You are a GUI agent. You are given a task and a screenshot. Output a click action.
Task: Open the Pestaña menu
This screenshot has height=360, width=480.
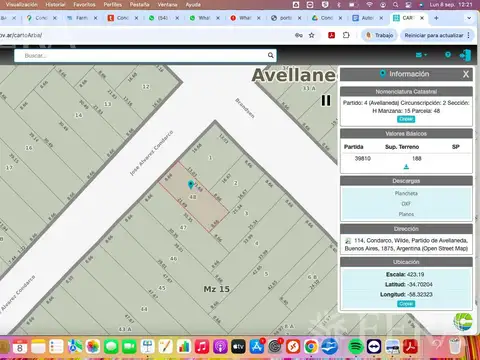coord(139,5)
